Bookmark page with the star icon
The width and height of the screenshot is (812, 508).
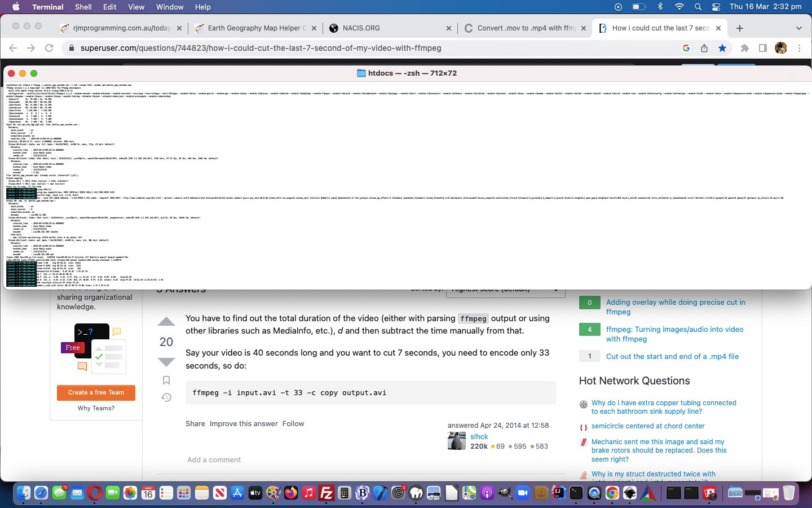722,48
